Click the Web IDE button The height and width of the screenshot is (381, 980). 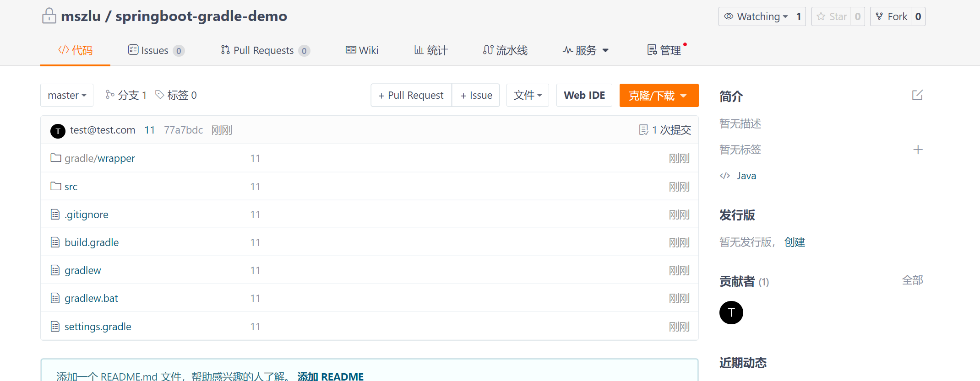[584, 95]
